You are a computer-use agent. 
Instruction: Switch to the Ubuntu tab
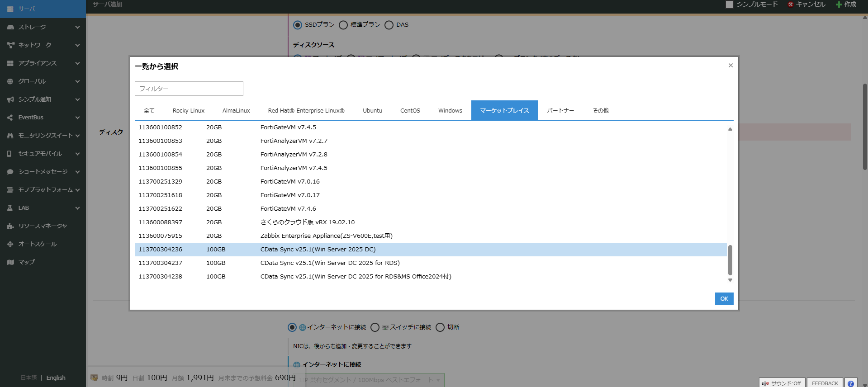(x=372, y=111)
